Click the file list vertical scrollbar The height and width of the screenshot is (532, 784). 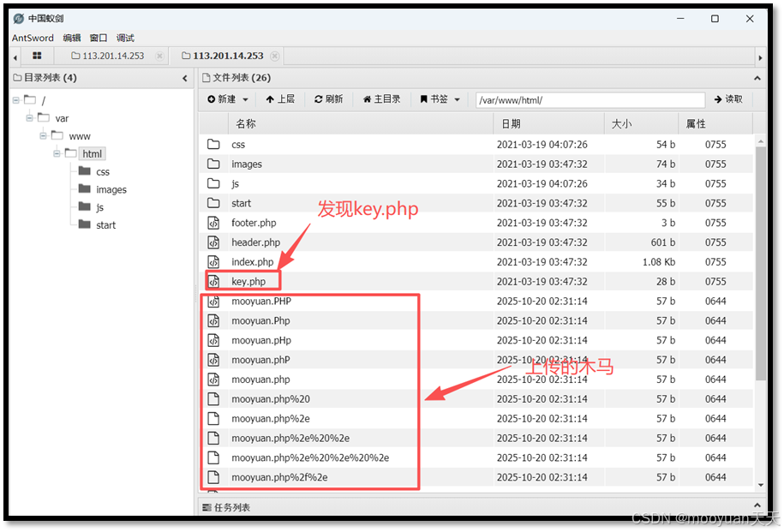click(x=761, y=263)
